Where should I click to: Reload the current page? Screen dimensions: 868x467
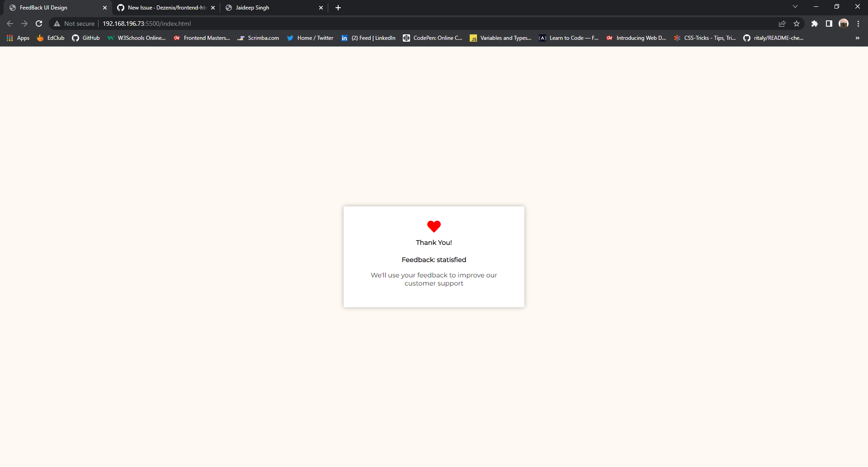pyautogui.click(x=39, y=24)
